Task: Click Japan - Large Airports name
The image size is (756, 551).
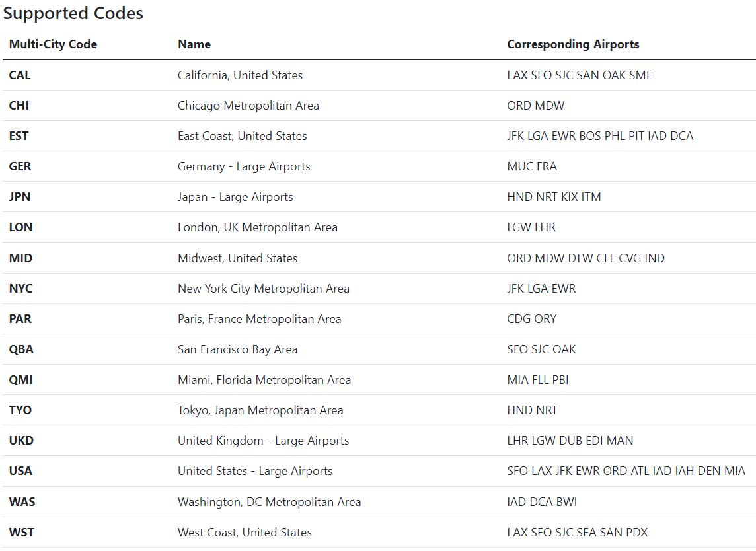Action: (x=235, y=197)
